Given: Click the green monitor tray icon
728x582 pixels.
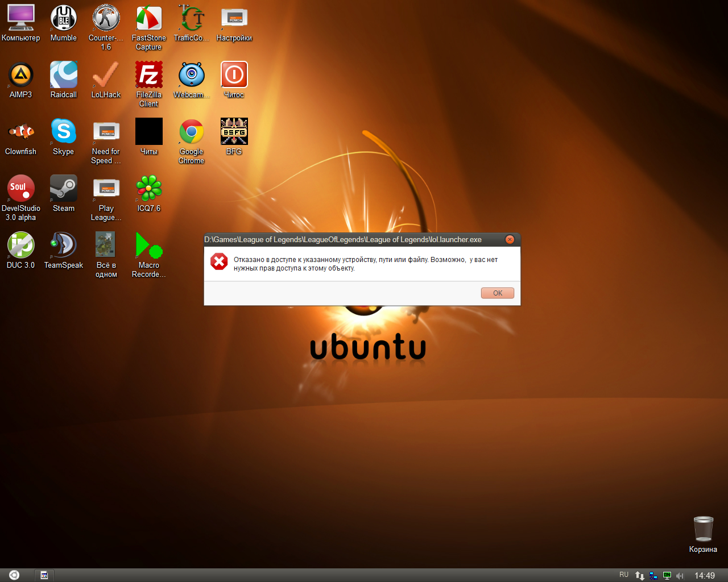Looking at the screenshot, I should point(667,576).
